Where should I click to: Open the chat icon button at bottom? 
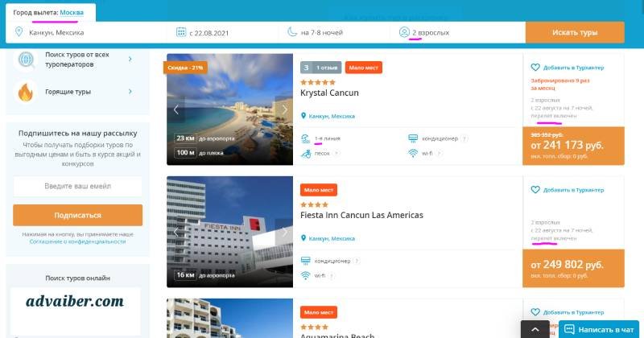point(569,329)
